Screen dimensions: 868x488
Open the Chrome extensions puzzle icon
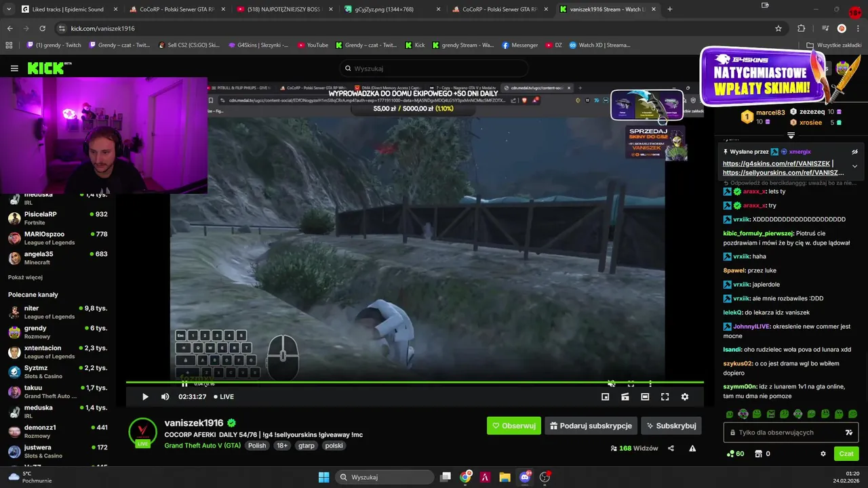[802, 28]
